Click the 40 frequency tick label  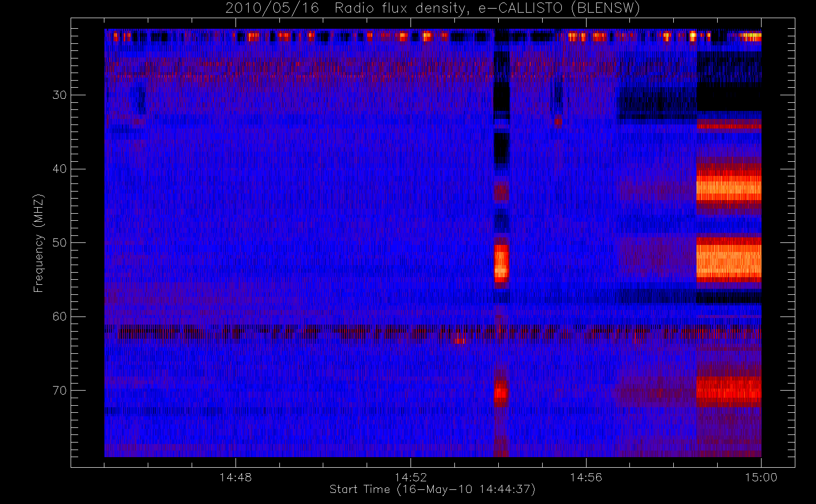click(60, 169)
